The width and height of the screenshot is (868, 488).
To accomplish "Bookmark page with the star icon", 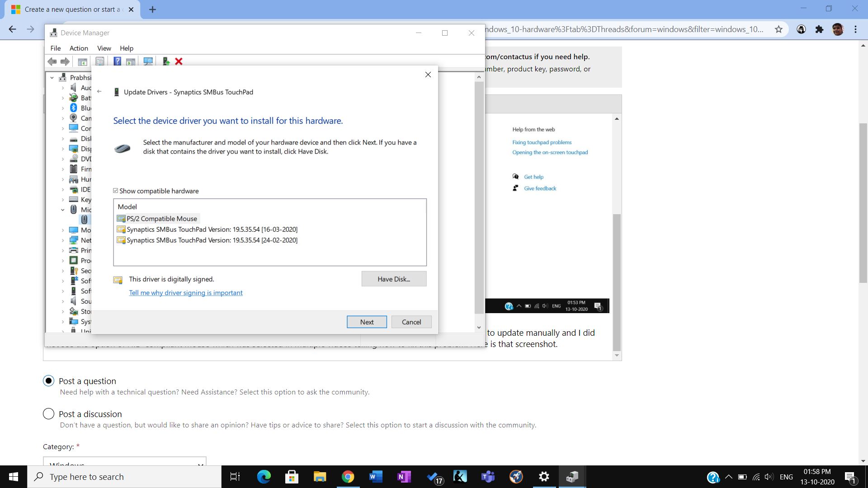I will coord(778,29).
